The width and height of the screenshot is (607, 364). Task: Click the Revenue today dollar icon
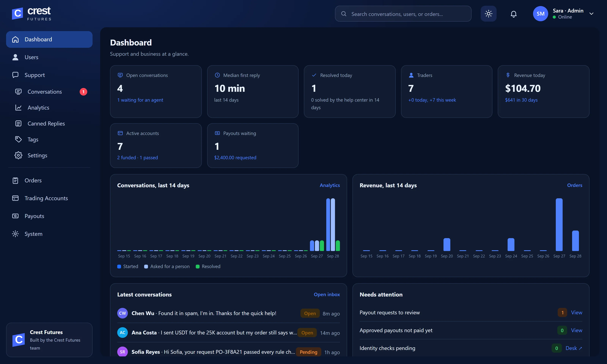508,75
